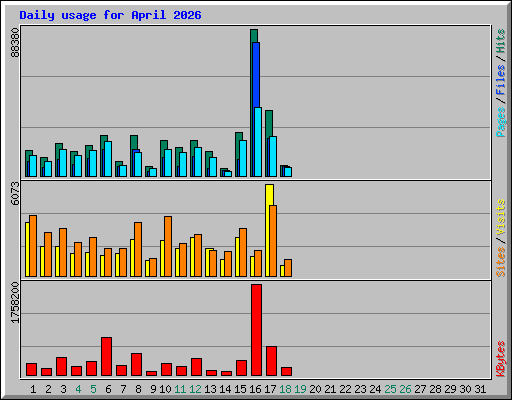Click day 30 on the x-axis

pos(465,389)
